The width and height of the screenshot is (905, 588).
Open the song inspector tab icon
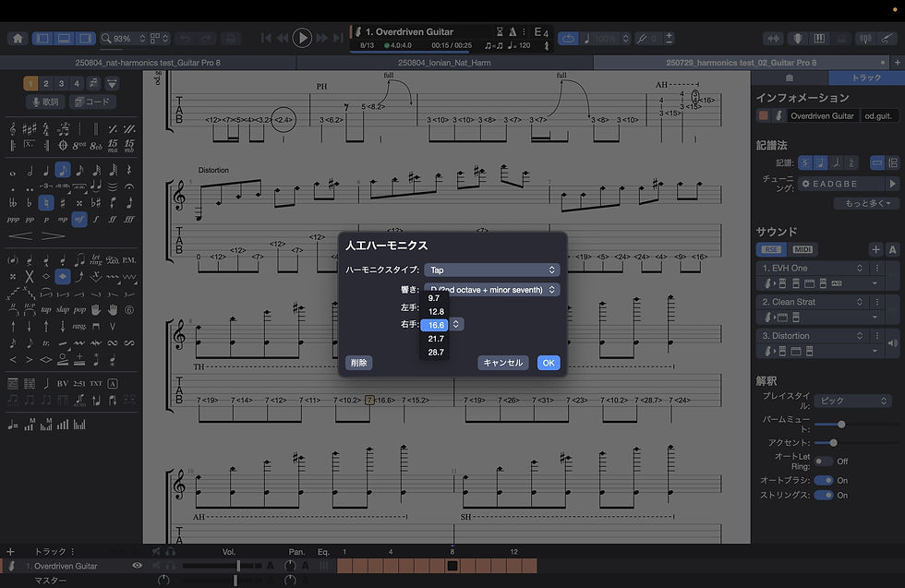pyautogui.click(x=790, y=78)
